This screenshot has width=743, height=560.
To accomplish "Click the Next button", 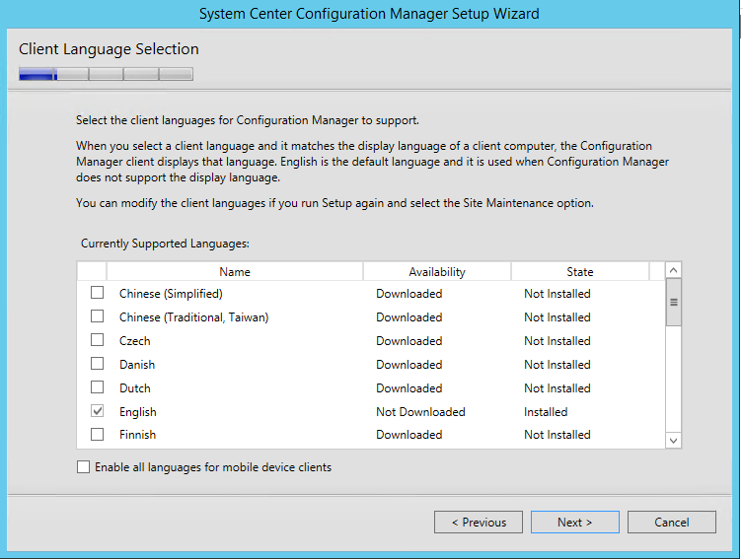I will 575,523.
